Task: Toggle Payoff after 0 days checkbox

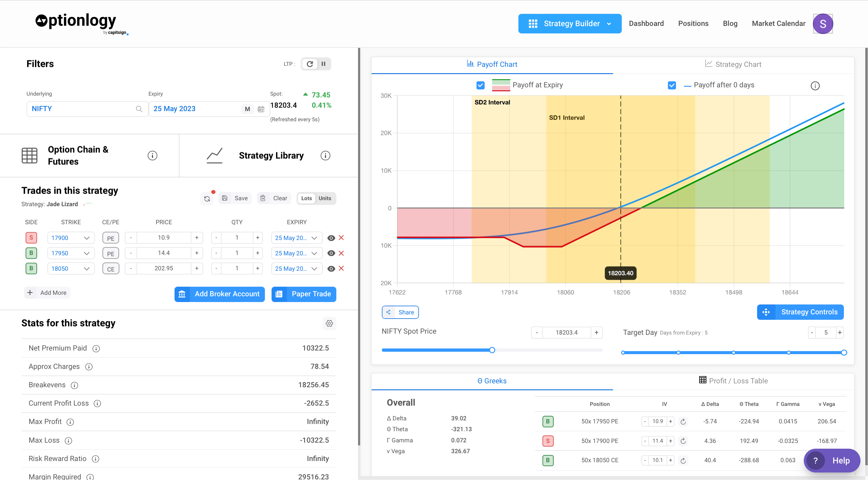Action: coord(671,85)
